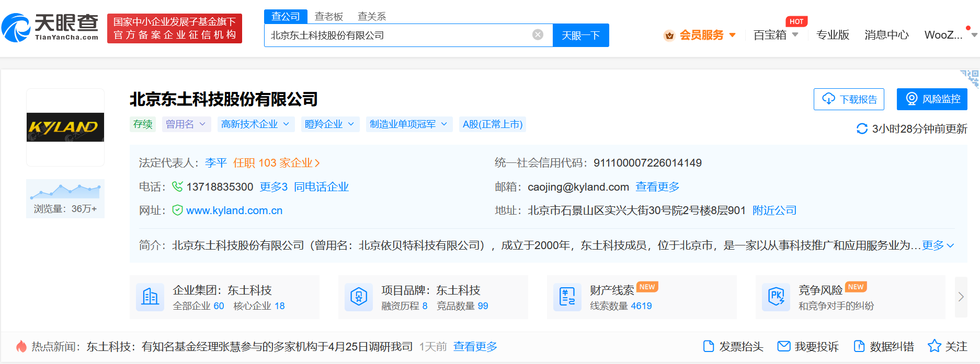Click the green phone icon

point(177,186)
